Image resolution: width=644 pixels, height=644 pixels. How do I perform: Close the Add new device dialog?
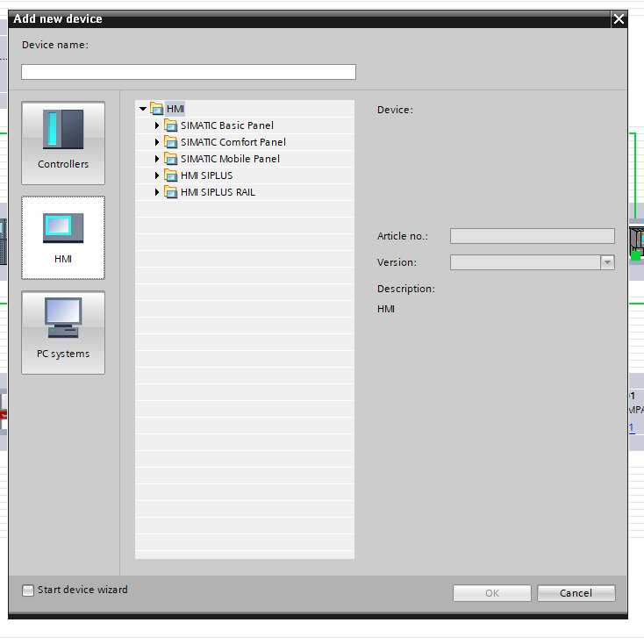click(619, 19)
